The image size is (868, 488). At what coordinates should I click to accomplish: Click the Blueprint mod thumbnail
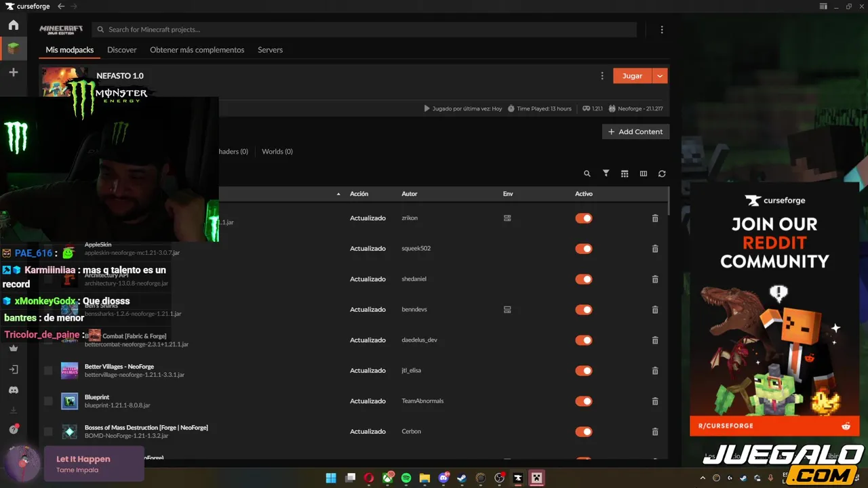click(x=69, y=401)
